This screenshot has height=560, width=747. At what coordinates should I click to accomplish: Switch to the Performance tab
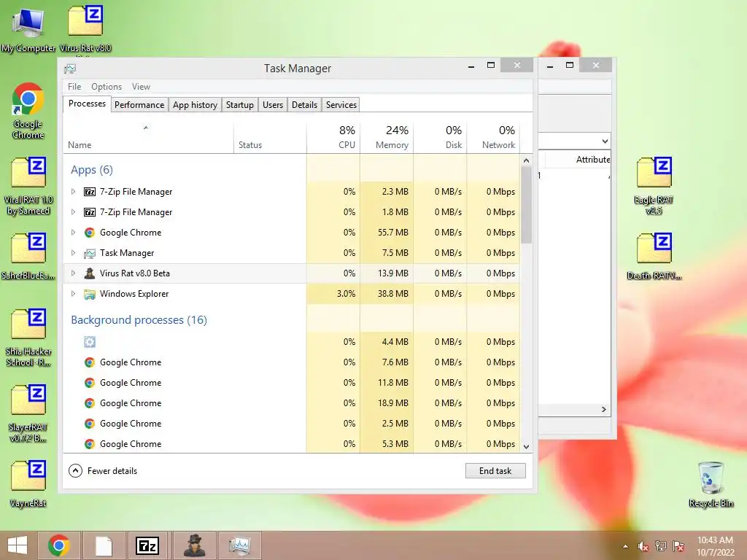[139, 105]
